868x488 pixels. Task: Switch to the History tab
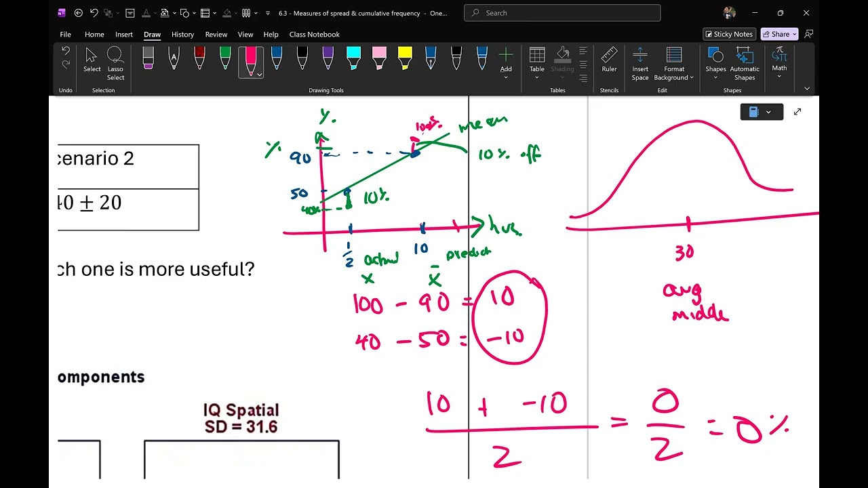click(x=182, y=35)
